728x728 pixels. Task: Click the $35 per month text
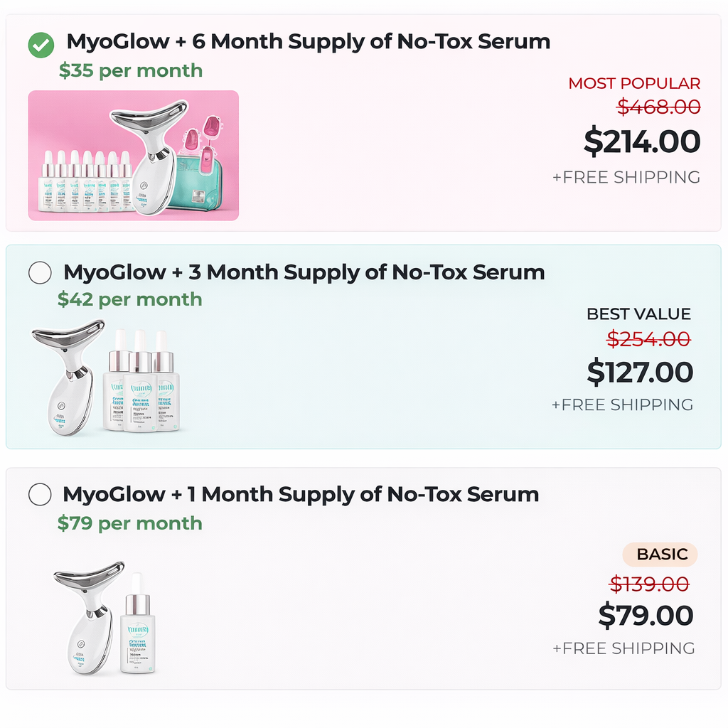tap(131, 70)
